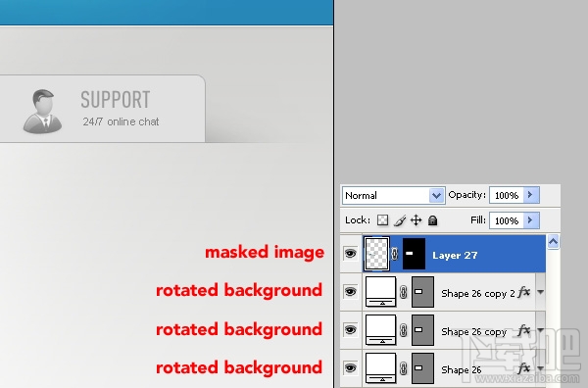The image size is (588, 388).
Task: Hide Layer 27 with its eye icon
Action: coord(350,254)
